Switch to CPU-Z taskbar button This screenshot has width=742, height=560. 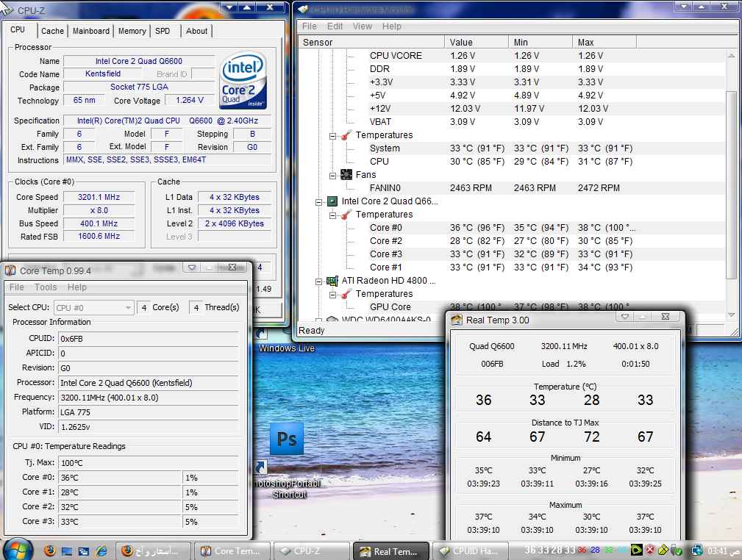pyautogui.click(x=311, y=551)
